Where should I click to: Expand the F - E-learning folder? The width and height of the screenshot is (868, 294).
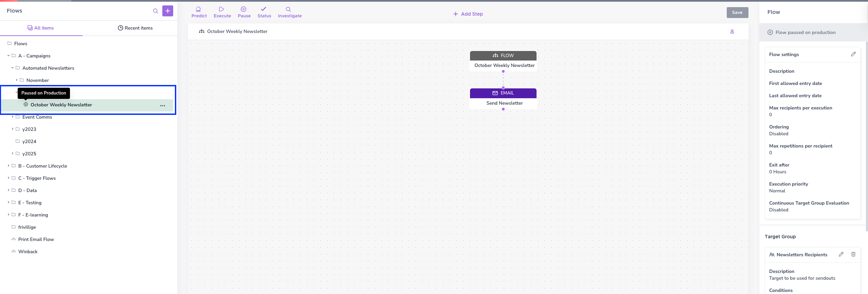click(x=8, y=215)
